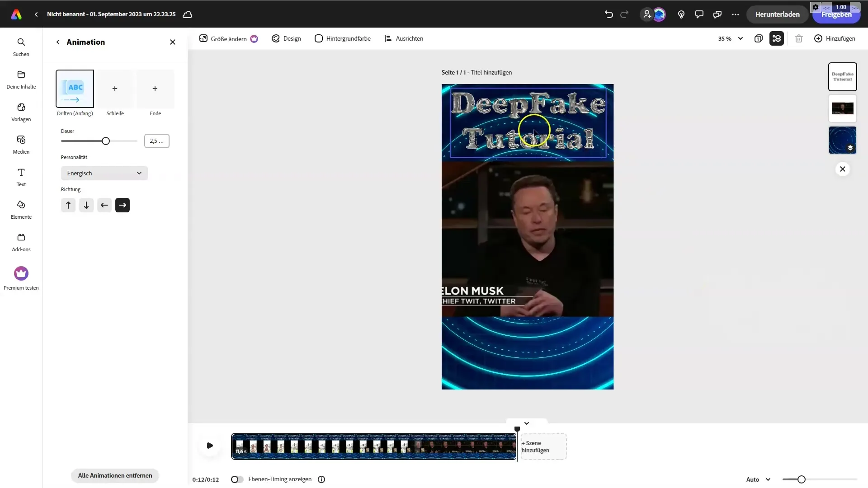Open the Design toolbar option
The height and width of the screenshot is (488, 868).
[x=286, y=39]
